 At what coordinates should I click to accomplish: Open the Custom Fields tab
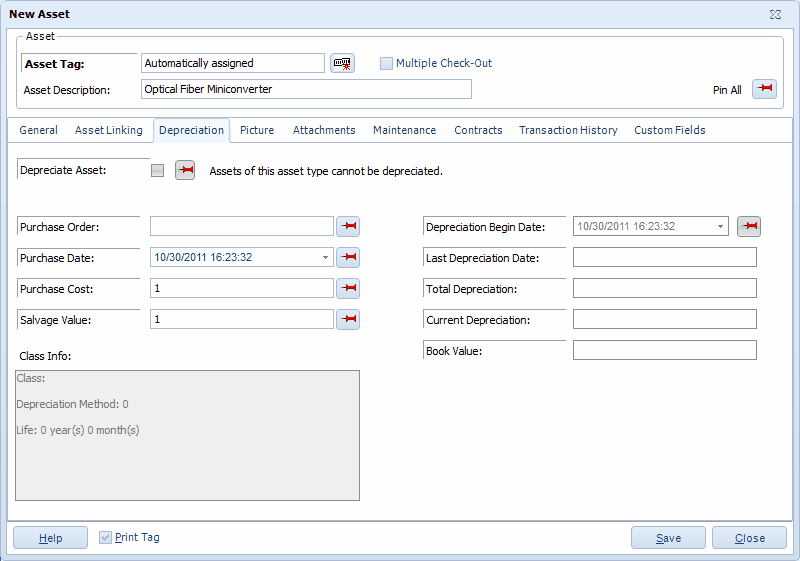tap(669, 130)
